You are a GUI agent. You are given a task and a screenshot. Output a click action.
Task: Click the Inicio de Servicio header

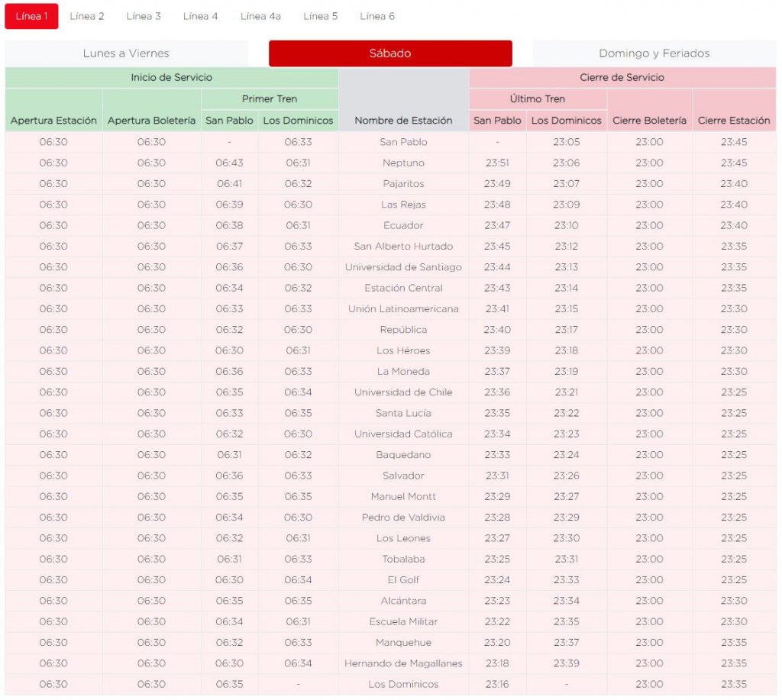(172, 77)
